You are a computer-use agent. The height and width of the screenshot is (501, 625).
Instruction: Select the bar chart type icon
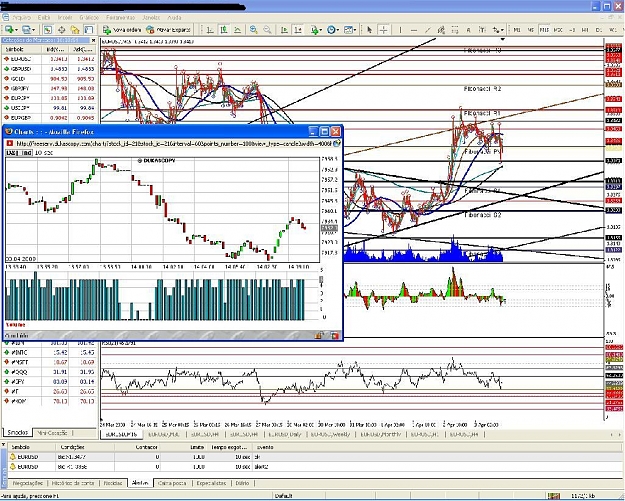tap(210, 30)
